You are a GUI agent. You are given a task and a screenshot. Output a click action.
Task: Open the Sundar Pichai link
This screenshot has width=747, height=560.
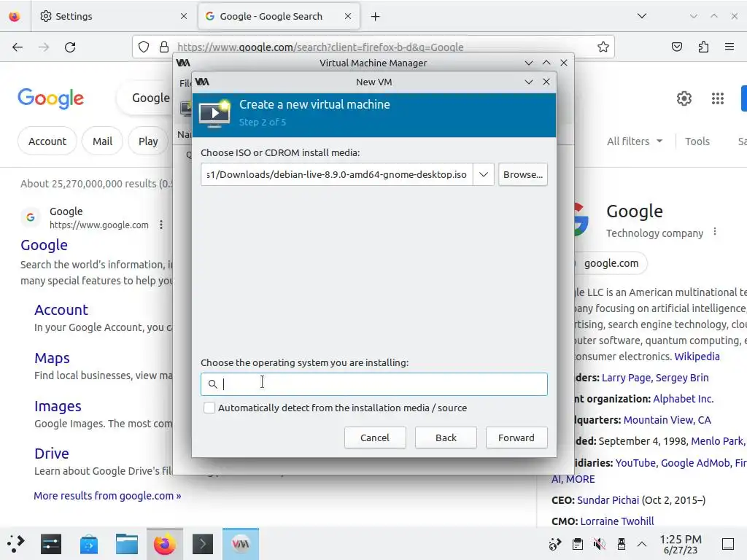pyautogui.click(x=608, y=500)
